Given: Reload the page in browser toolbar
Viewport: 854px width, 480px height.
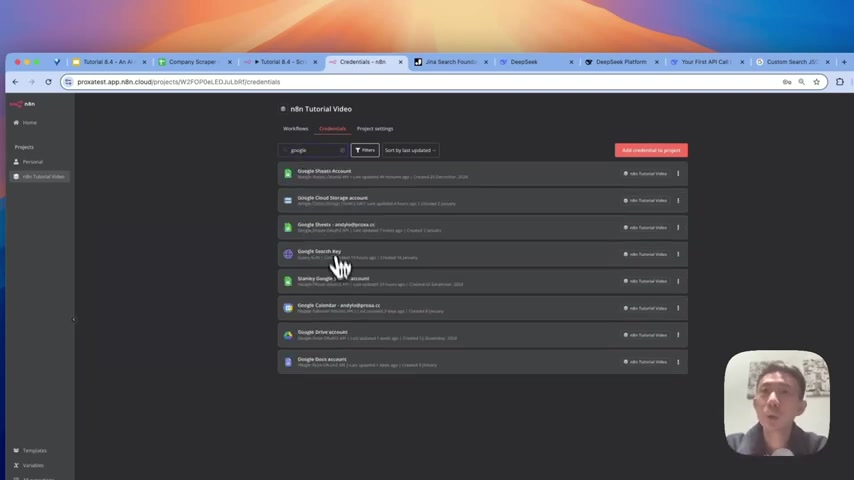Looking at the screenshot, I should [x=48, y=82].
